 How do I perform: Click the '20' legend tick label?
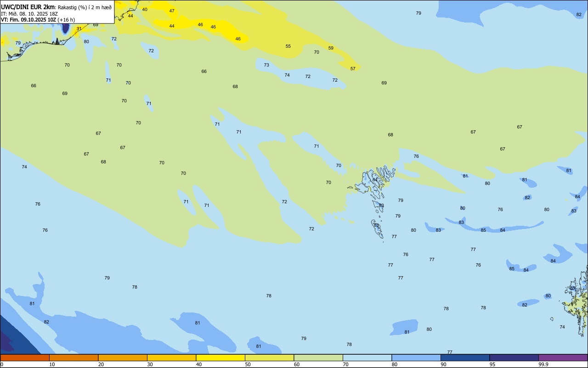[x=101, y=364]
